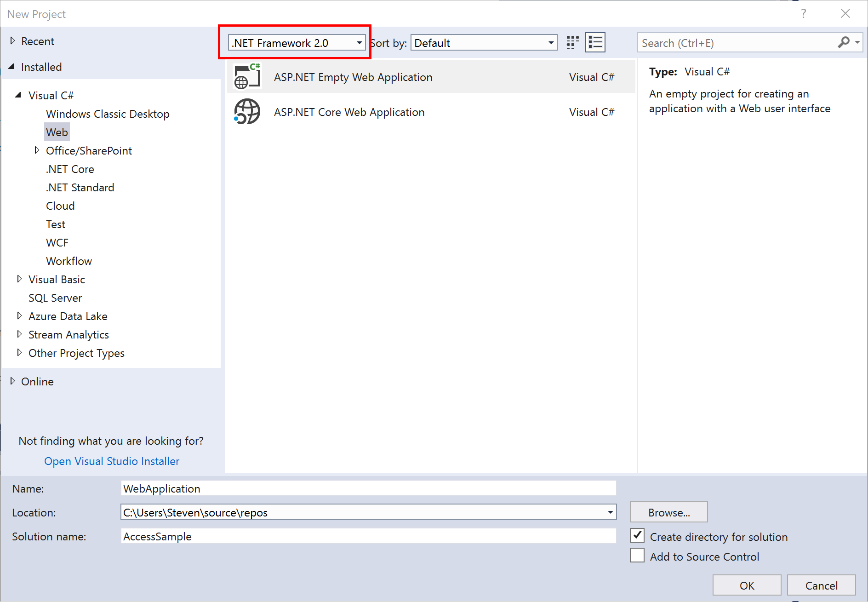
Task: Select the SQL Server category
Action: (55, 298)
